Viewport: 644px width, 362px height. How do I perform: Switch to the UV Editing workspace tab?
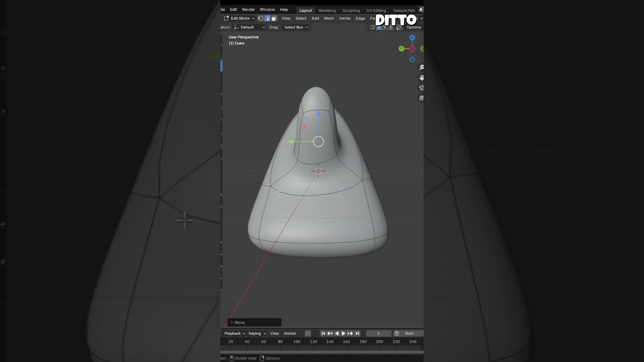[x=376, y=10]
